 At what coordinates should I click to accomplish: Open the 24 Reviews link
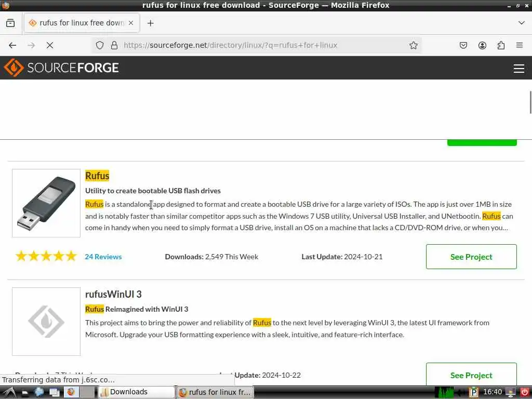[x=103, y=257]
